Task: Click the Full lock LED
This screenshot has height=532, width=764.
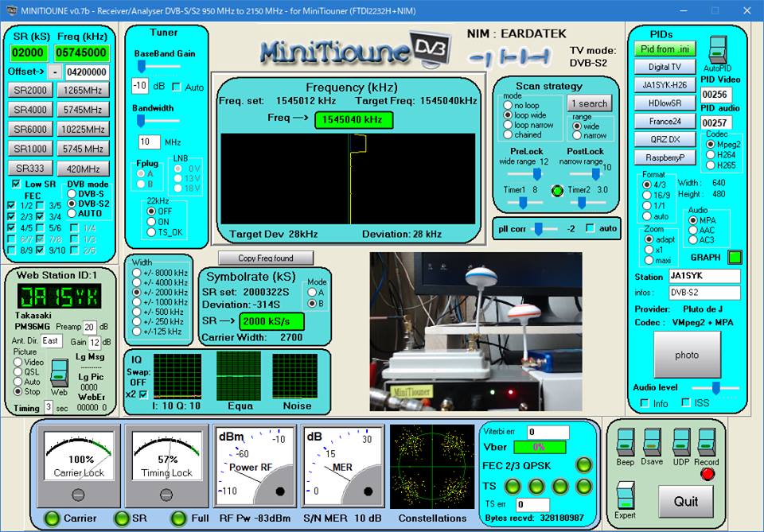Action: [179, 518]
